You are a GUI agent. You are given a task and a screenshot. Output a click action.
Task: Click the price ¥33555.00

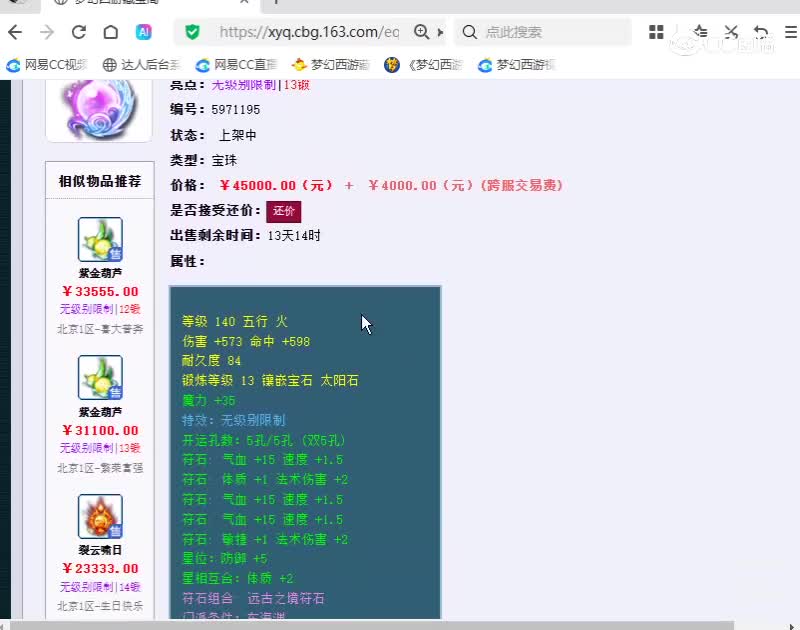100,291
